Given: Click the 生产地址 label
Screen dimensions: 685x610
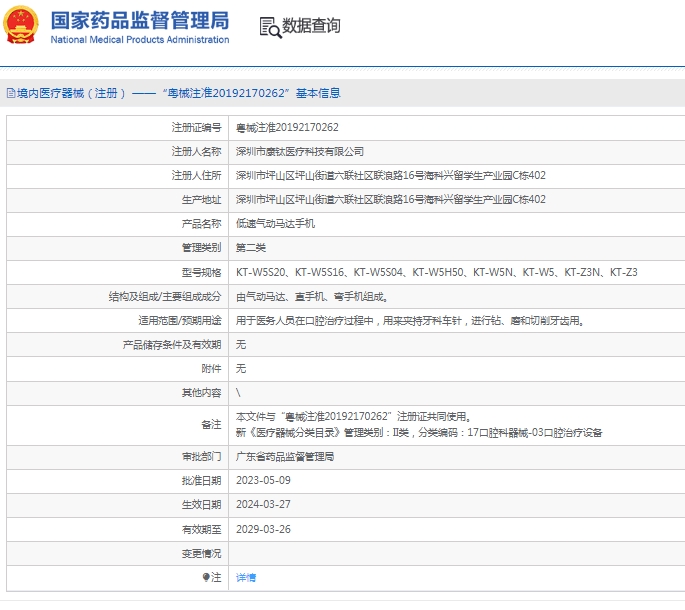Looking at the screenshot, I should coord(201,200).
